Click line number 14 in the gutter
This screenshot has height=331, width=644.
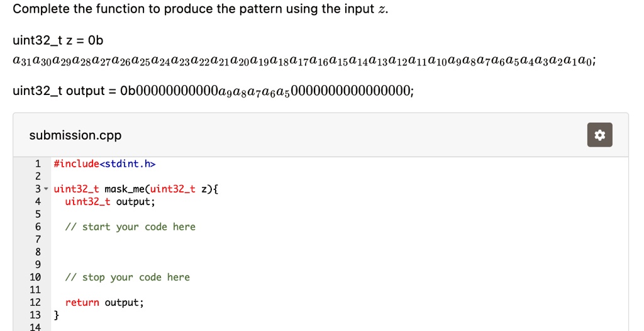(x=35, y=327)
